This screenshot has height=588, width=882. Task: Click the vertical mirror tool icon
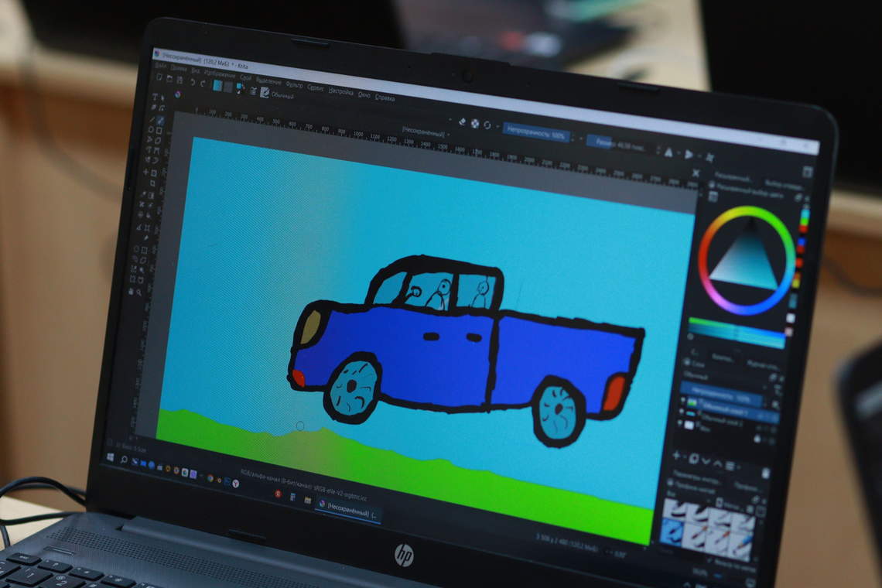689,155
